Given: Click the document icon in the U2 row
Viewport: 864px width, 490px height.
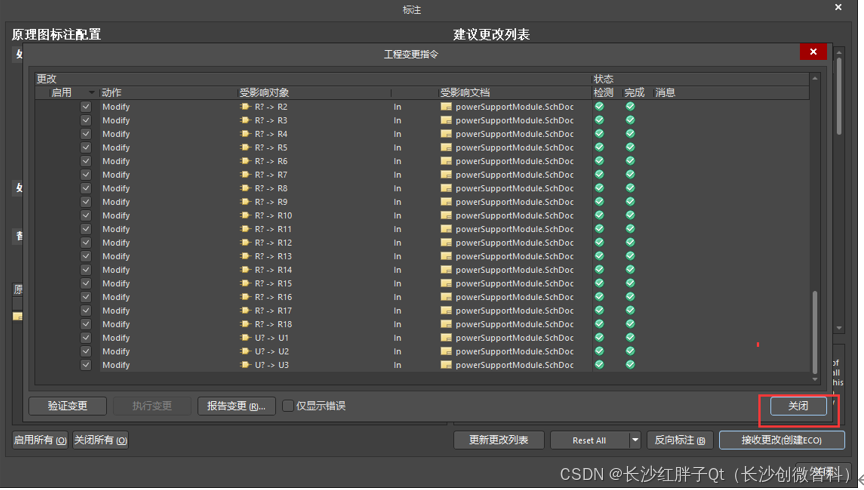Looking at the screenshot, I should click(x=446, y=351).
